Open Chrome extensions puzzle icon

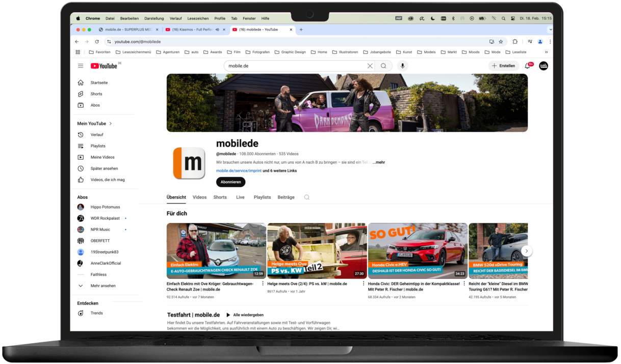515,42
